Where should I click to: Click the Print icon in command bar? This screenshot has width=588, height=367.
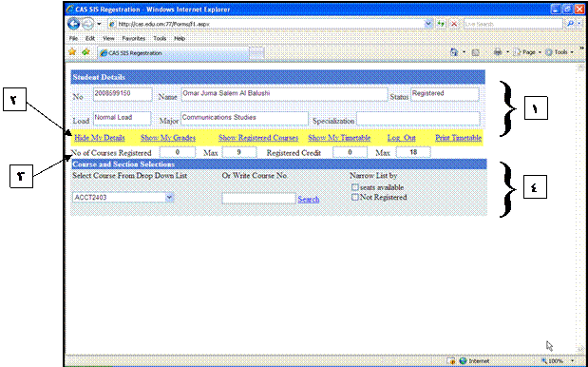498,52
